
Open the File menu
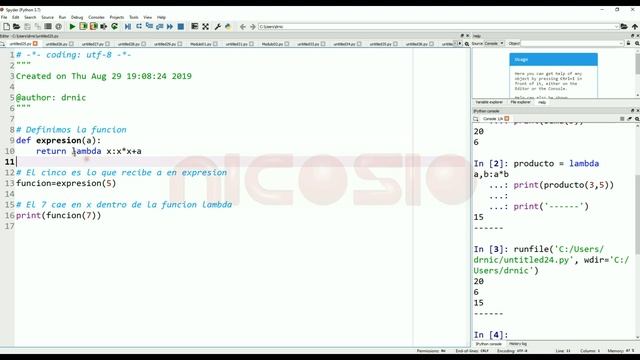4,18
